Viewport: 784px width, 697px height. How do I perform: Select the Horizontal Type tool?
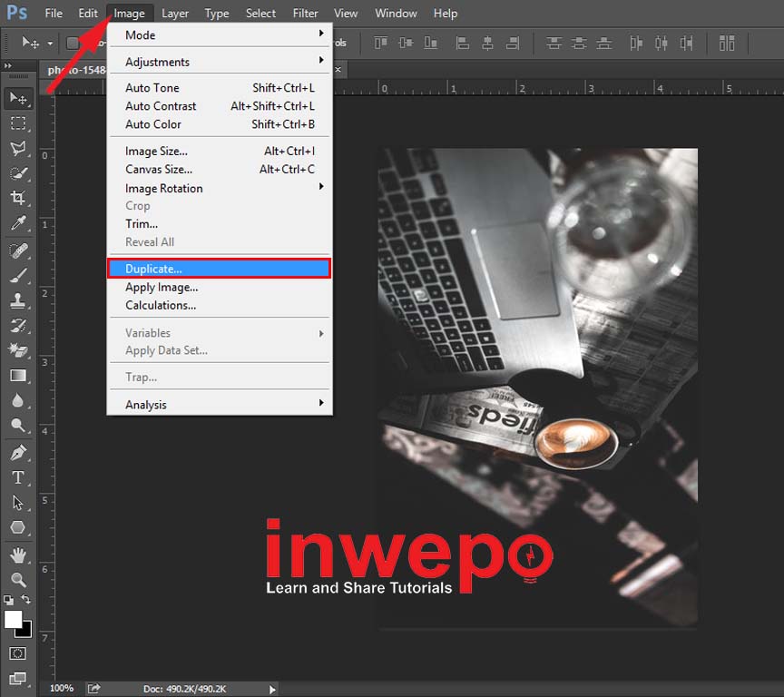coord(17,477)
